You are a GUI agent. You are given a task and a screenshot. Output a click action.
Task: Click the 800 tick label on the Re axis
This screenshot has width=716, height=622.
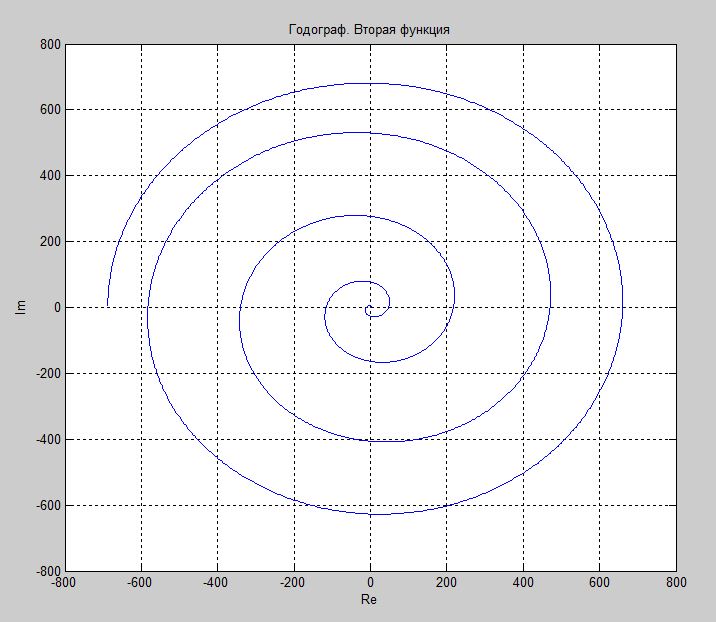tap(676, 583)
